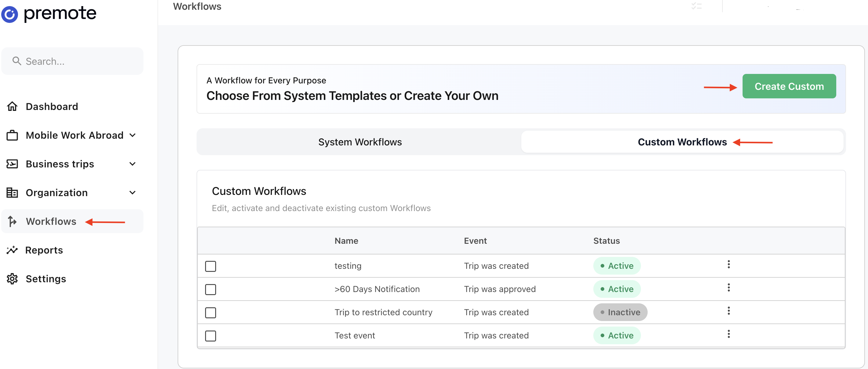Check the >60 Days Notification row checkbox
Image resolution: width=868 pixels, height=369 pixels.
211,289
